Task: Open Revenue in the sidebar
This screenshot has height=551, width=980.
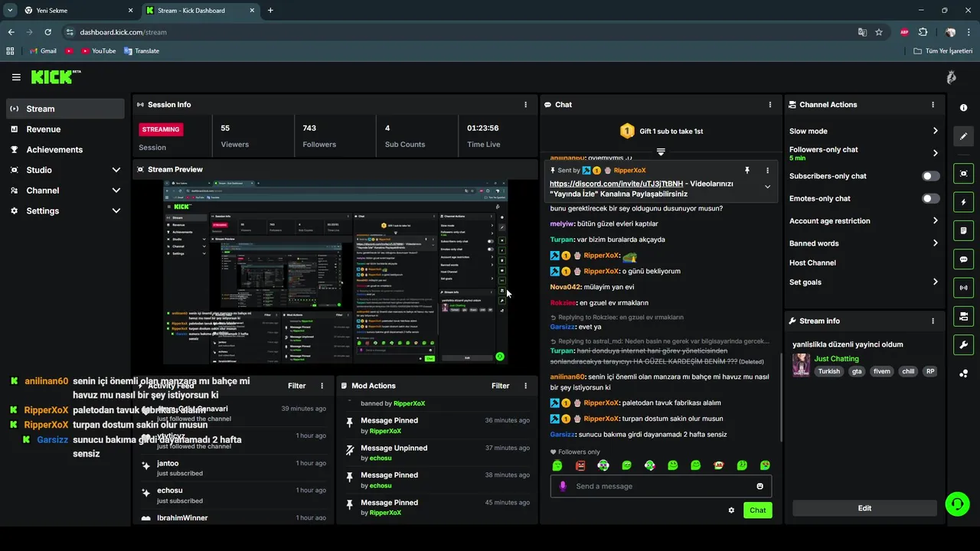Action: pos(65,129)
